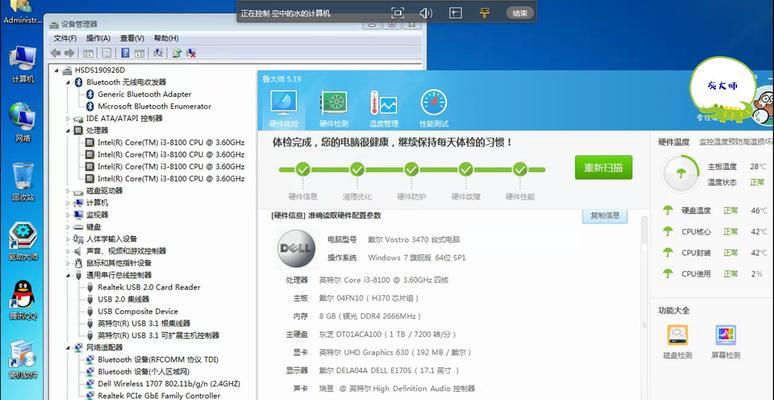Open the 查看(V) menu in Device Manager
The image size is (774, 400).
tap(132, 38)
